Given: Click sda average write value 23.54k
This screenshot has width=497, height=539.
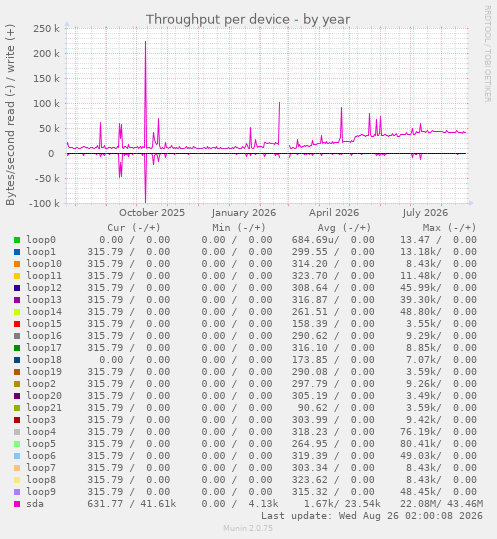Looking at the screenshot, I should pos(363,504).
